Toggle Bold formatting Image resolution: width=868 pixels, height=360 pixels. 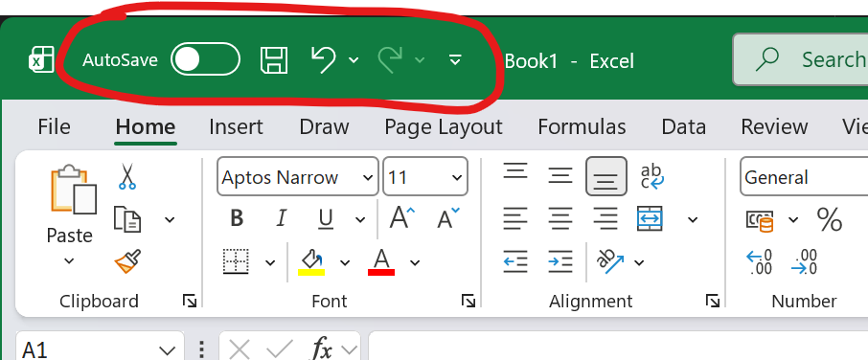(237, 219)
